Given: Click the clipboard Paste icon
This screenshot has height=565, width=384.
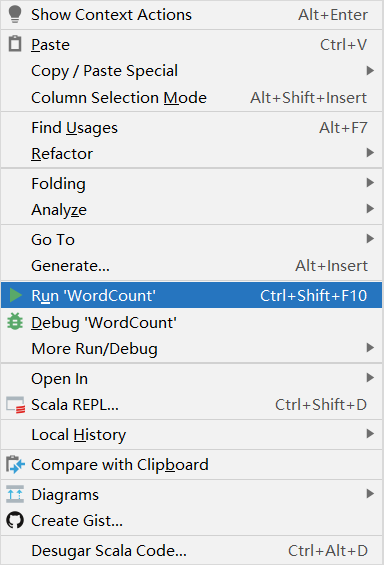Looking at the screenshot, I should (15, 44).
